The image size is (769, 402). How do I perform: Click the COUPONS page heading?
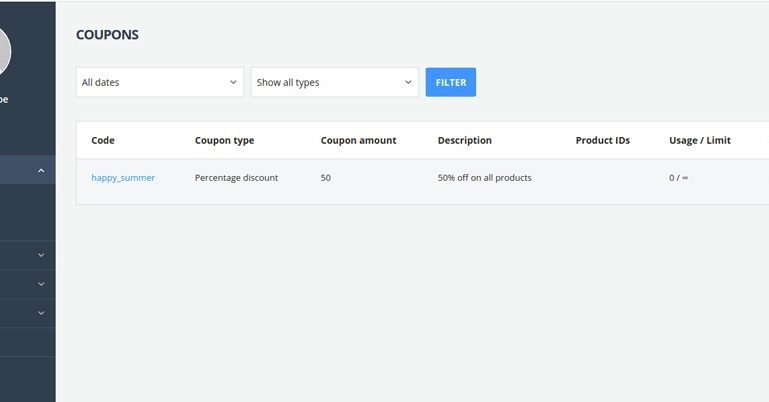(x=107, y=35)
